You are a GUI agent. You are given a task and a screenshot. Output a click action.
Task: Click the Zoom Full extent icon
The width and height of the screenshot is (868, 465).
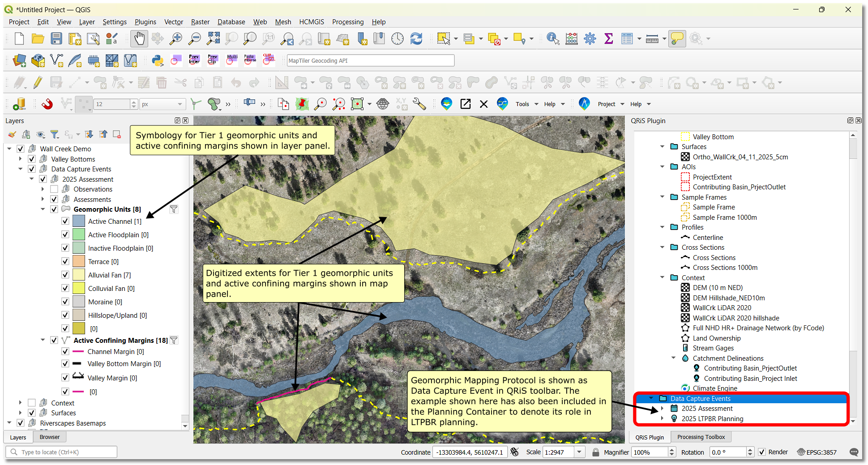click(213, 38)
